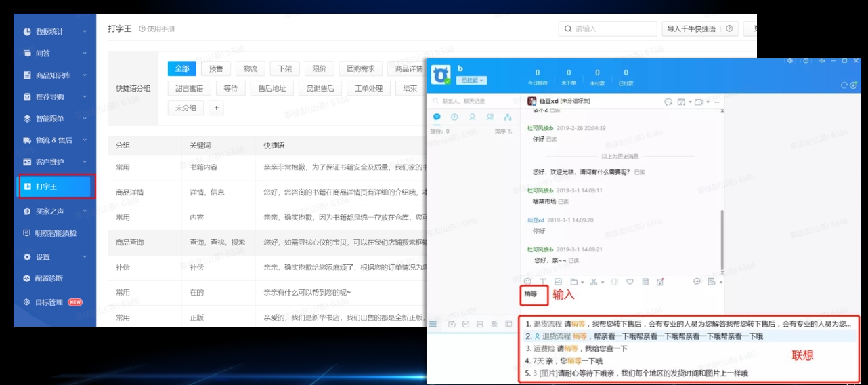
Task: Select the 工单处理 group filter
Action: click(x=368, y=88)
